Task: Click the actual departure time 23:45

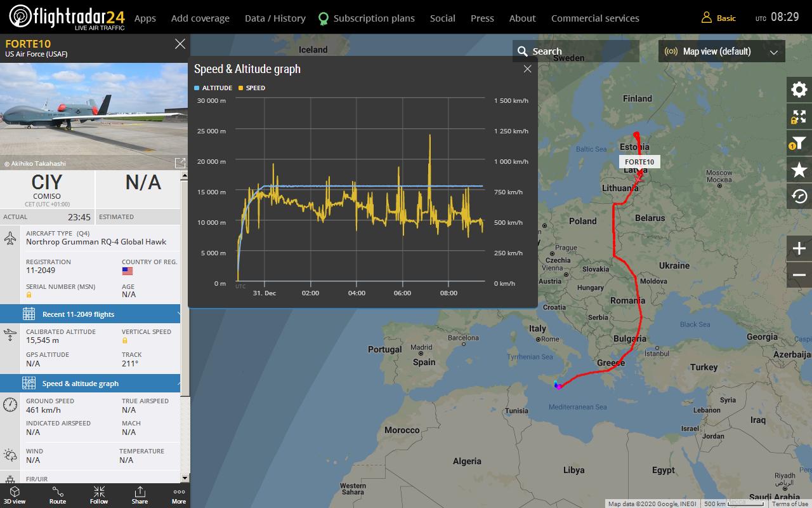Action: point(79,217)
